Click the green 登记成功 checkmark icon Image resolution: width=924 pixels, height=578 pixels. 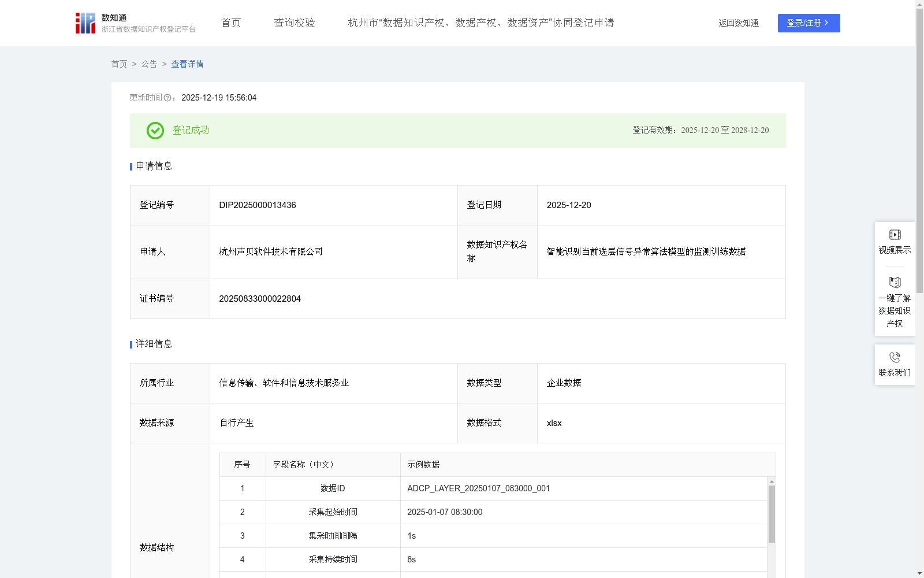[155, 131]
